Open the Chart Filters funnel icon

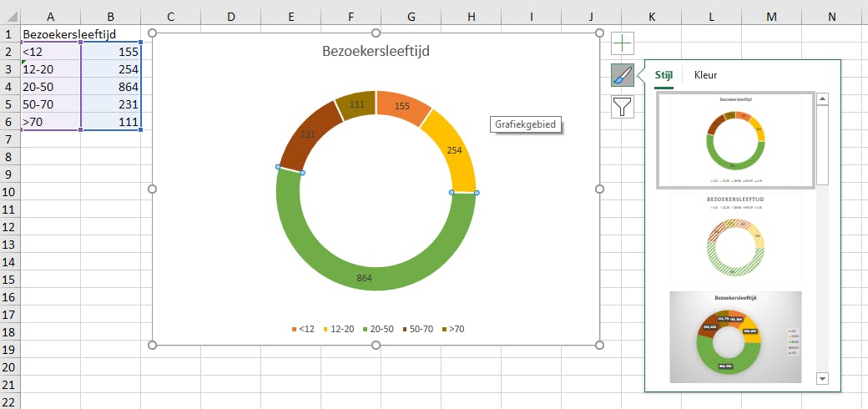(623, 107)
